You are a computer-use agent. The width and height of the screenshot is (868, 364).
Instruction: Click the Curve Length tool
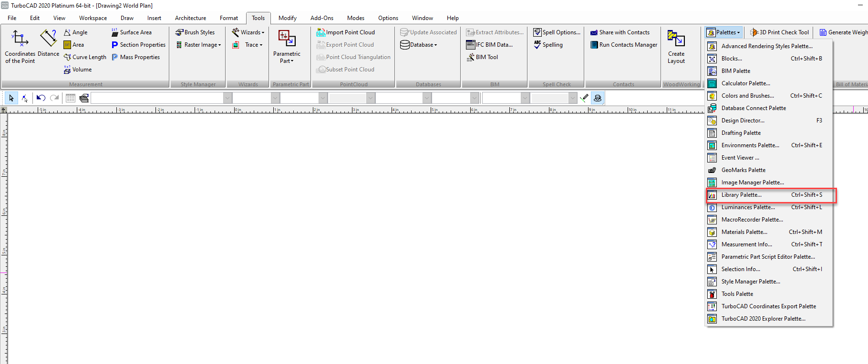tap(85, 57)
